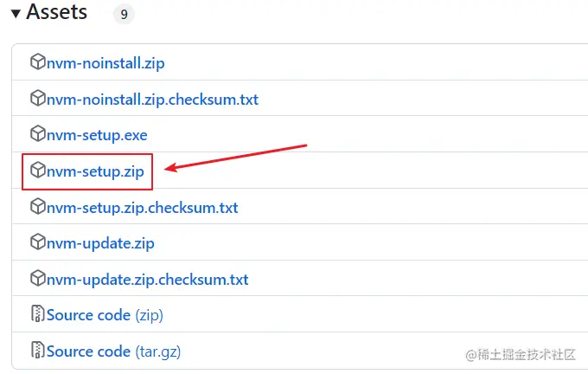The height and width of the screenshot is (374, 588).
Task: Click package icon beside nvm-noinstall.zip.checksum.txt
Action: (x=38, y=98)
